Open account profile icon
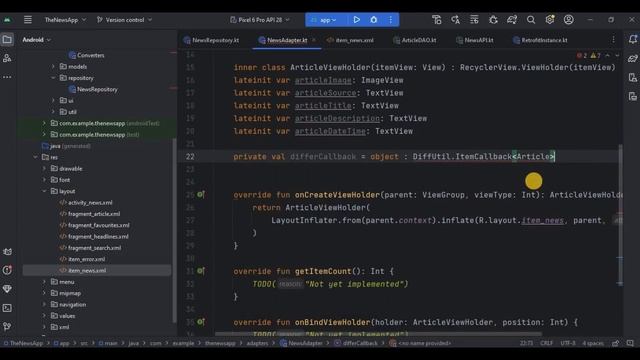This screenshot has width=640, height=360. tap(569, 20)
